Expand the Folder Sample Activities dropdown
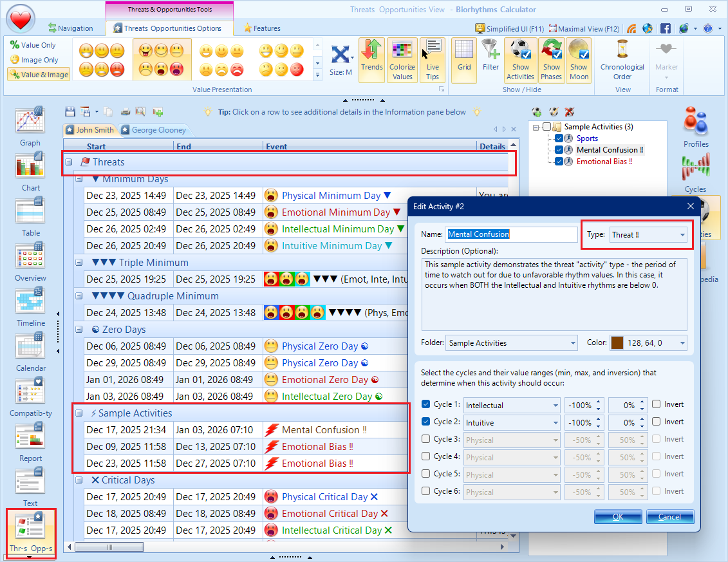The height and width of the screenshot is (562, 728). 511,343
